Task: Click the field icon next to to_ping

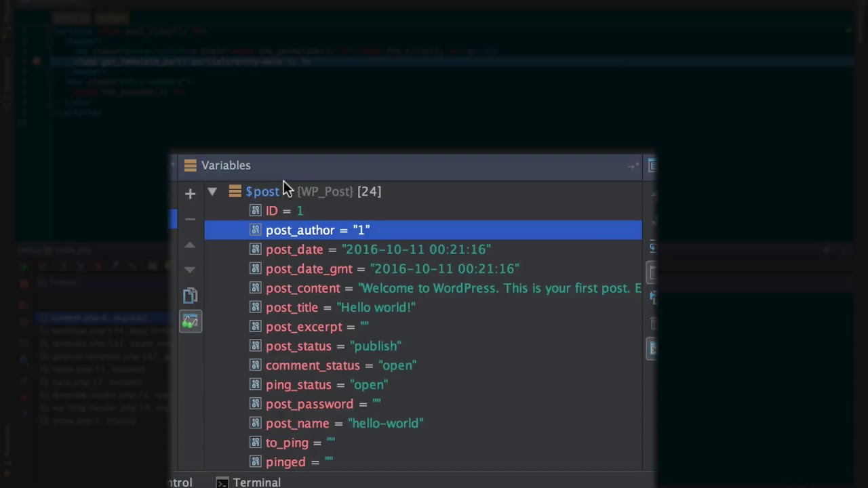Action: [255, 443]
